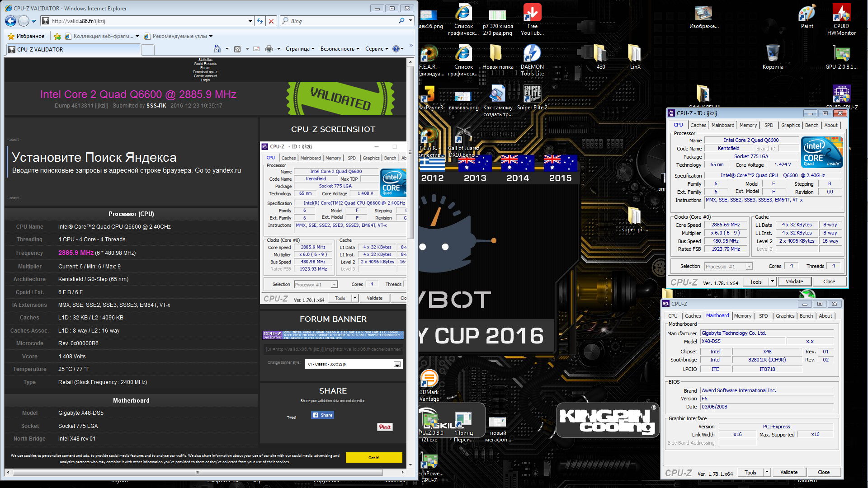Click the refresh page icon in IE

click(260, 21)
